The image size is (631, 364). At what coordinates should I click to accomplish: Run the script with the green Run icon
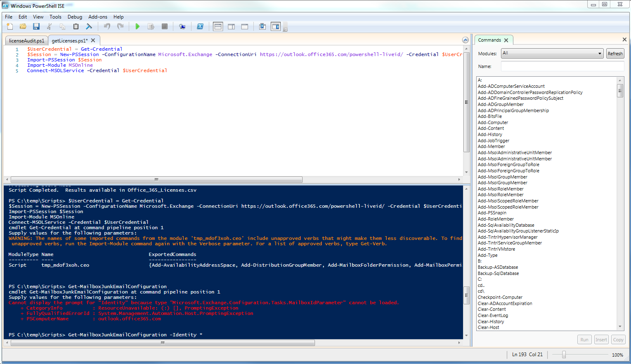pos(137,26)
